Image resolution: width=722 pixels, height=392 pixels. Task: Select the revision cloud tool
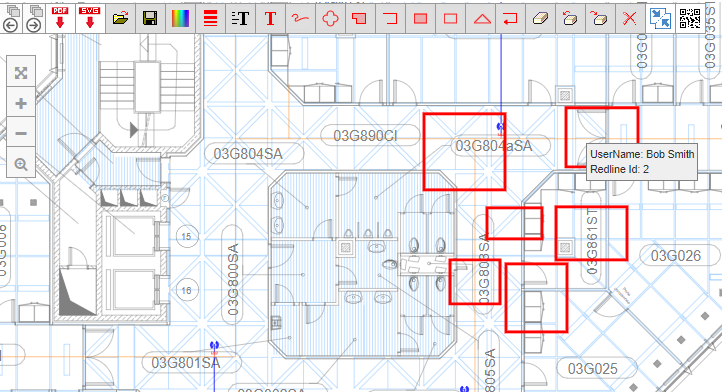pos(330,18)
